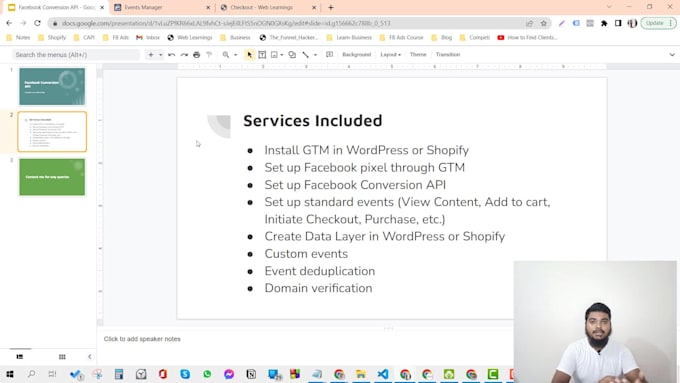Open Notion from the taskbar

pos(251,374)
